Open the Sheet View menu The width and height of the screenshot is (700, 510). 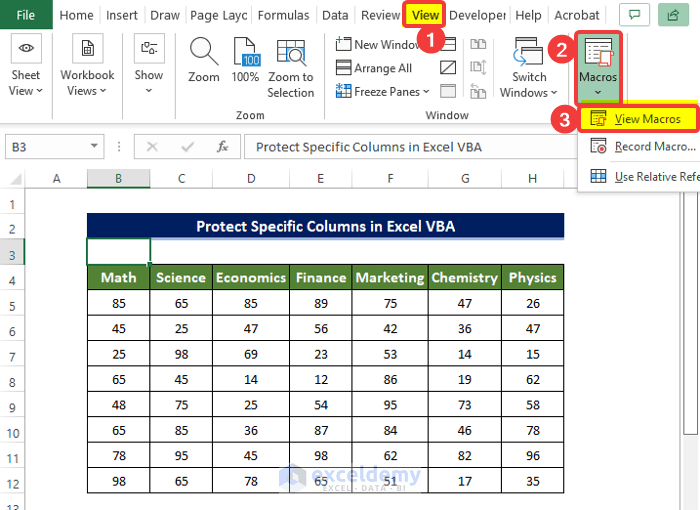pos(25,65)
